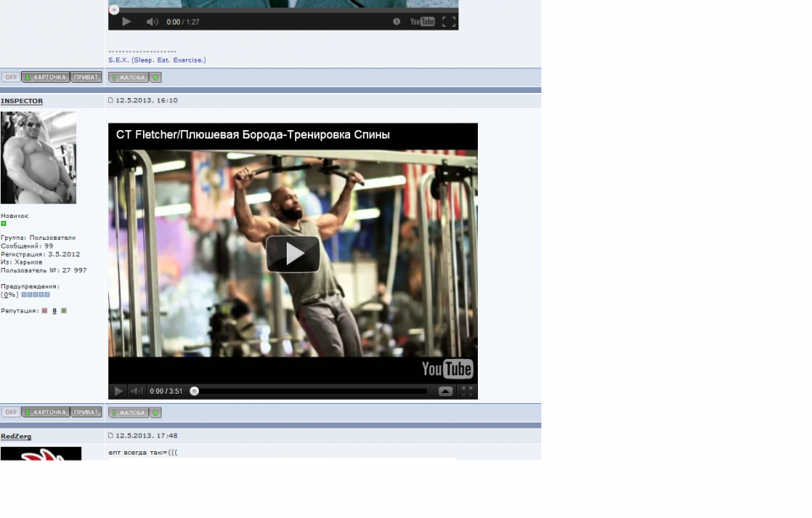Image resolution: width=812 pixels, height=518 pixels.
Task: Expand the settings arrow in CT Fletcher video
Action: coord(445,391)
